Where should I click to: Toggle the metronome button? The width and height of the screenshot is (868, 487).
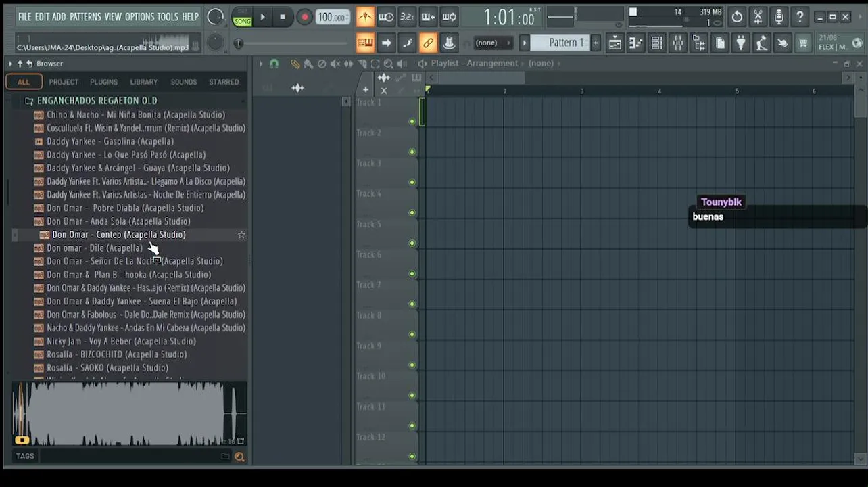(x=365, y=17)
